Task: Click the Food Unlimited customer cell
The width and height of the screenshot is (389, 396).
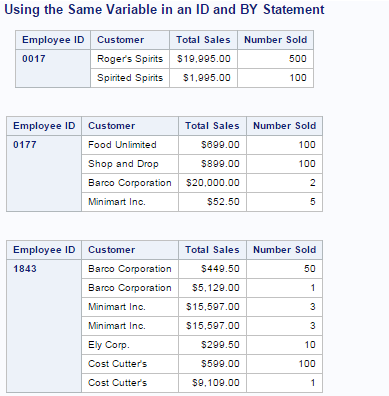Action: (x=130, y=145)
